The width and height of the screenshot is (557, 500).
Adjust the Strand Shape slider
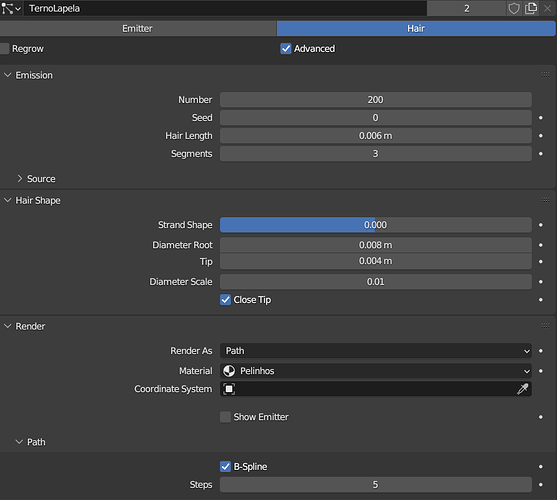[x=376, y=225]
